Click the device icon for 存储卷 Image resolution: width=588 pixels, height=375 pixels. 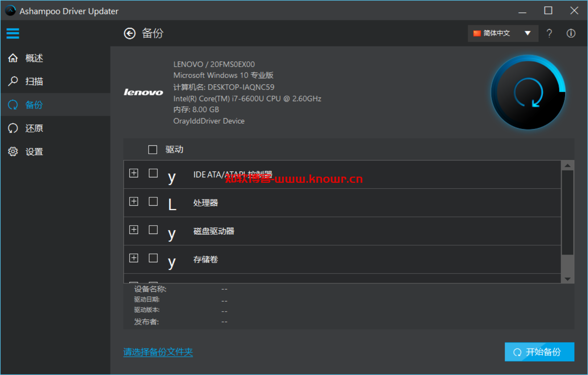(172, 262)
